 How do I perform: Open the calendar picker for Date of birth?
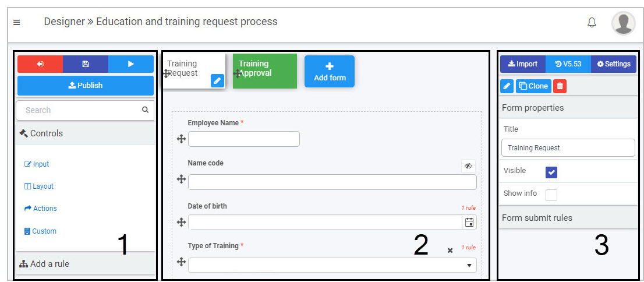tap(469, 223)
